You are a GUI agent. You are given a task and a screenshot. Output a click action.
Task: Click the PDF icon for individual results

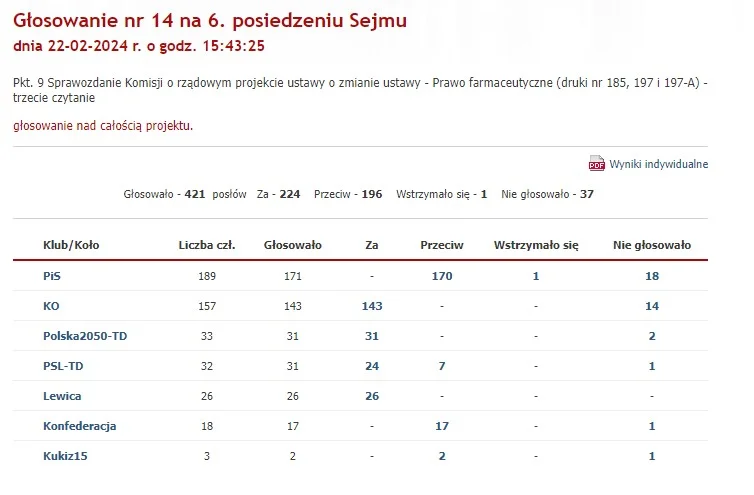[596, 163]
